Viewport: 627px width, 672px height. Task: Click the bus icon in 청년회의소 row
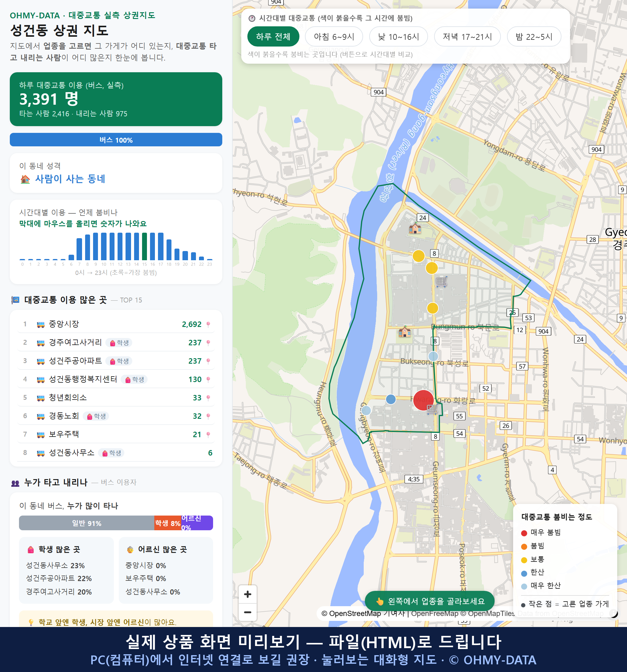tap(40, 398)
